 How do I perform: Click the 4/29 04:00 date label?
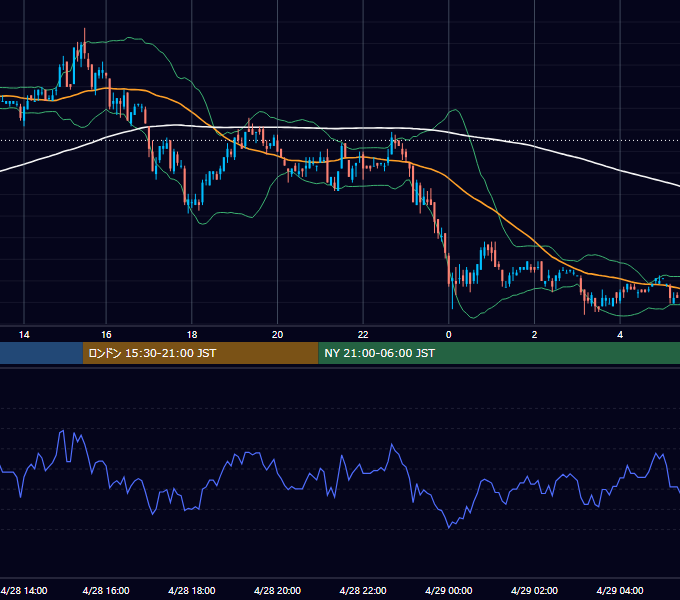tap(620, 590)
